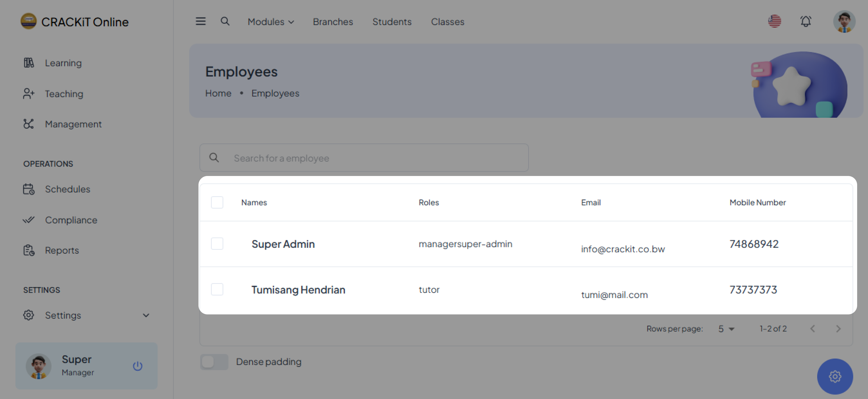Click the power logout icon

pyautogui.click(x=137, y=366)
